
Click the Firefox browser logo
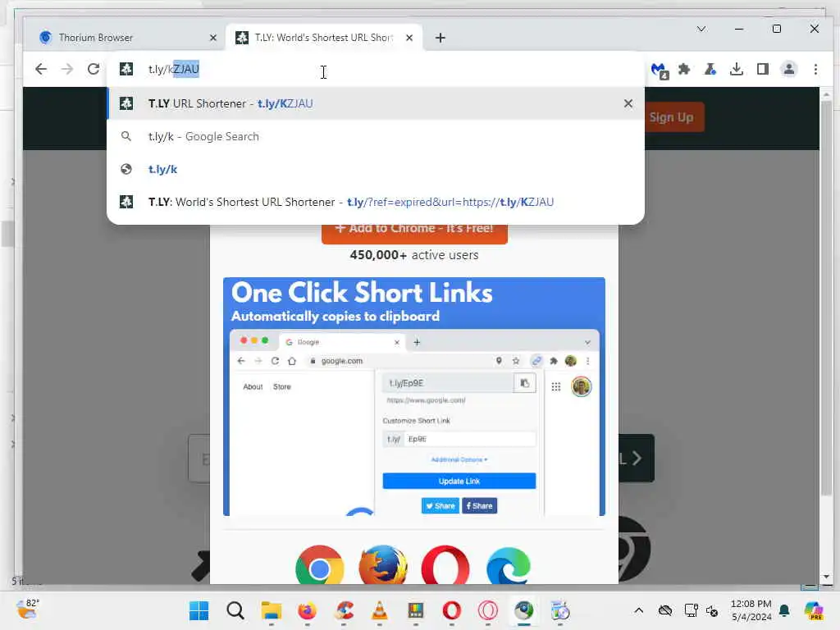pyautogui.click(x=382, y=566)
